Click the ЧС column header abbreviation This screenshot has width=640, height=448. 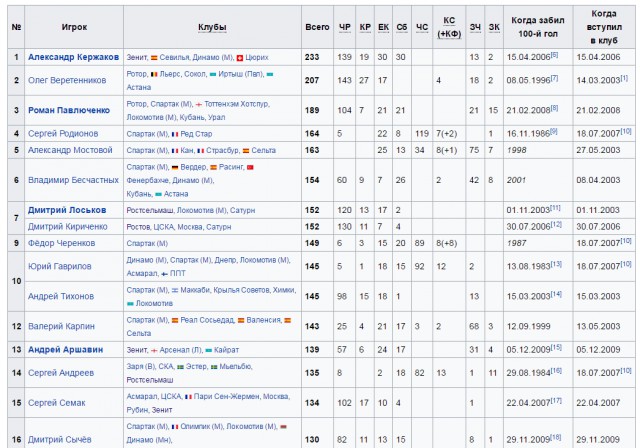(x=422, y=27)
